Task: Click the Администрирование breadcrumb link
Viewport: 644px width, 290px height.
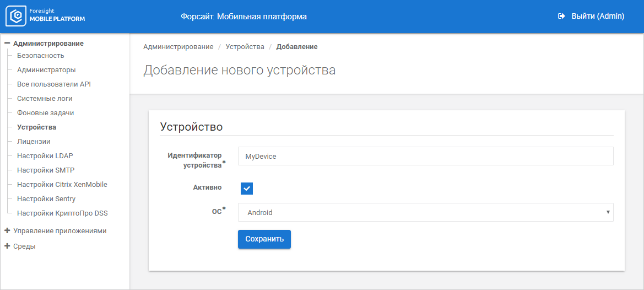Action: tap(178, 47)
